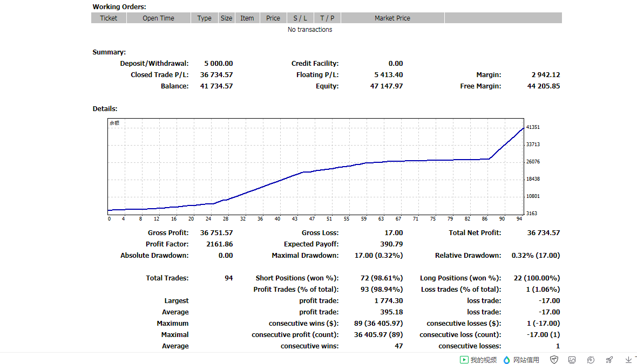Image resolution: width=637 pixels, height=364 pixels.
Task: Click the Equity value 47 147.97
Action: (x=387, y=86)
